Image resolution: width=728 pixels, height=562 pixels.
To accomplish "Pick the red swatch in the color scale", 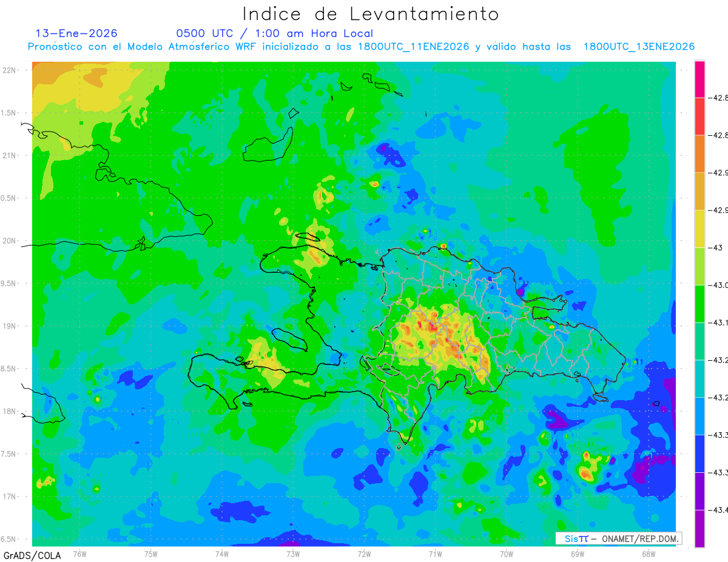I will click(699, 116).
